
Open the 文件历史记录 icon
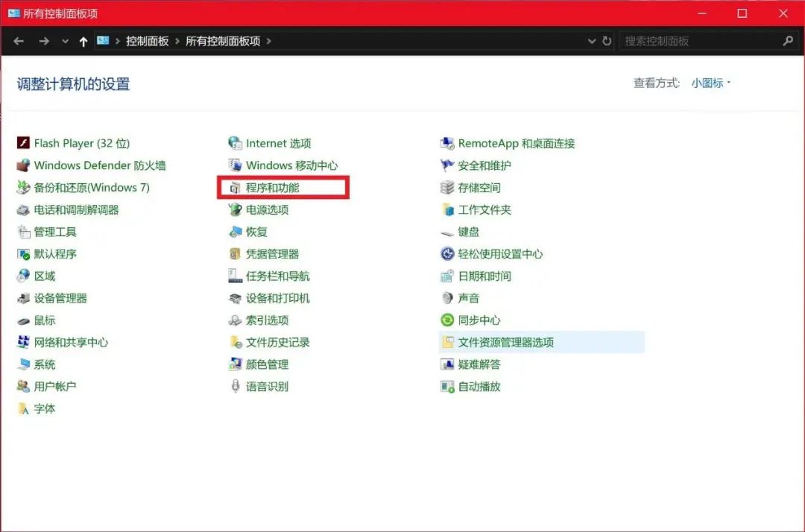click(235, 342)
